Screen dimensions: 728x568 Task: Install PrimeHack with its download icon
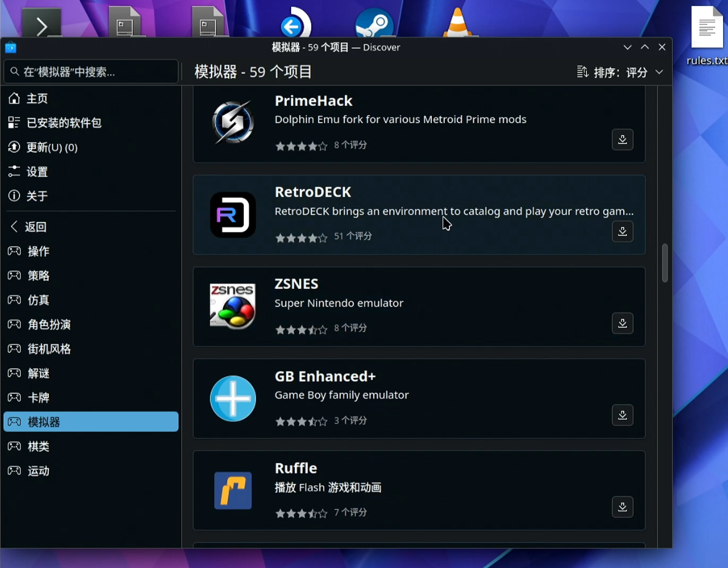(x=622, y=140)
